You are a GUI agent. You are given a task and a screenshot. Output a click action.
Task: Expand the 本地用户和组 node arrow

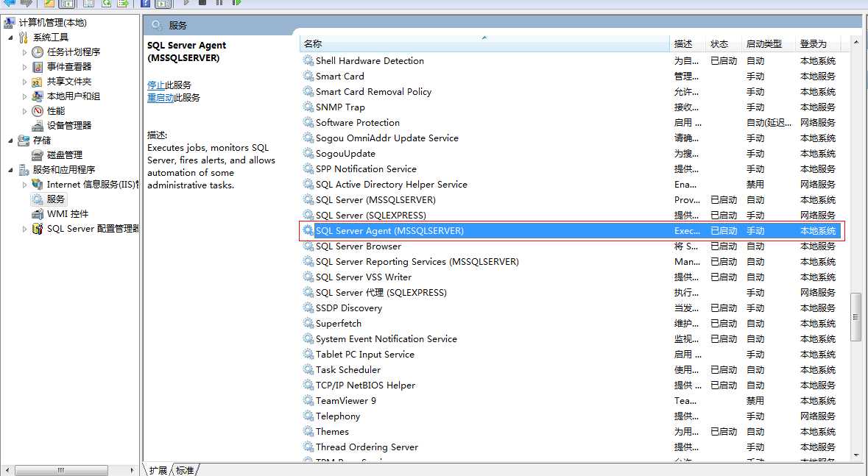(24, 96)
